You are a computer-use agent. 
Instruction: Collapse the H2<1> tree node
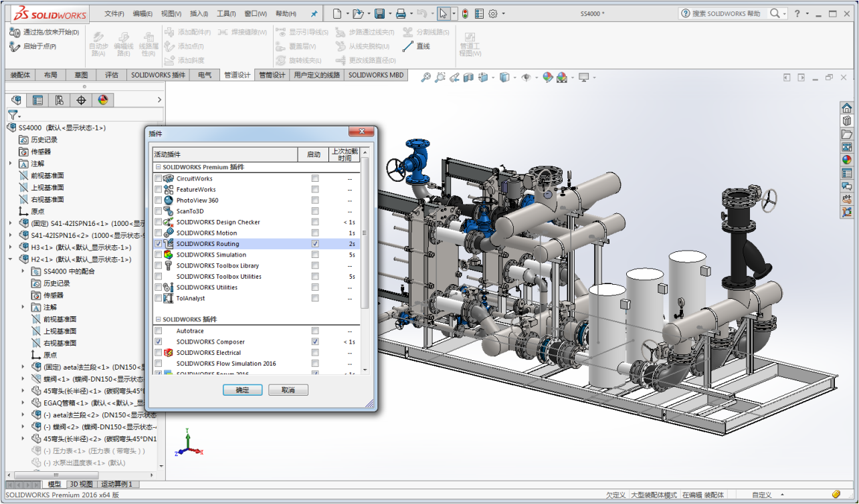point(11,259)
